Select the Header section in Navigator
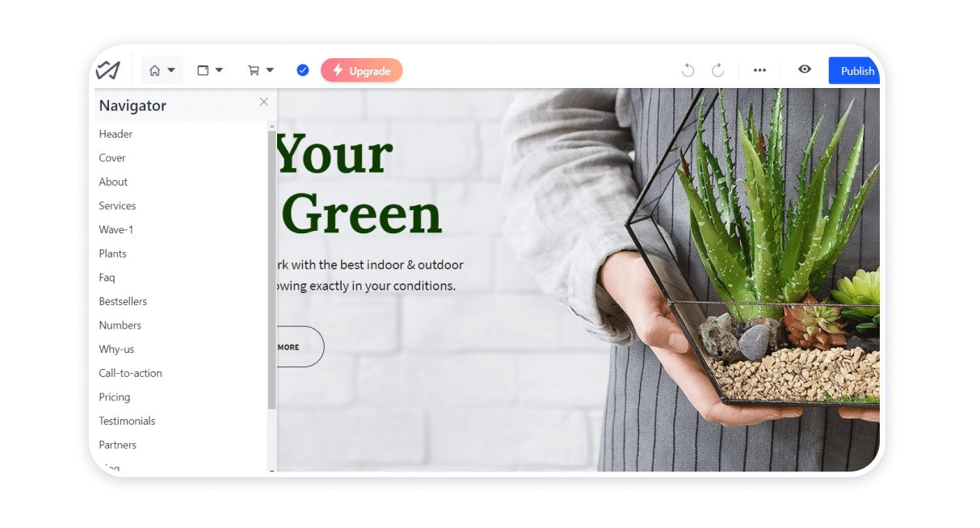This screenshot has width=980, height=528. [116, 134]
